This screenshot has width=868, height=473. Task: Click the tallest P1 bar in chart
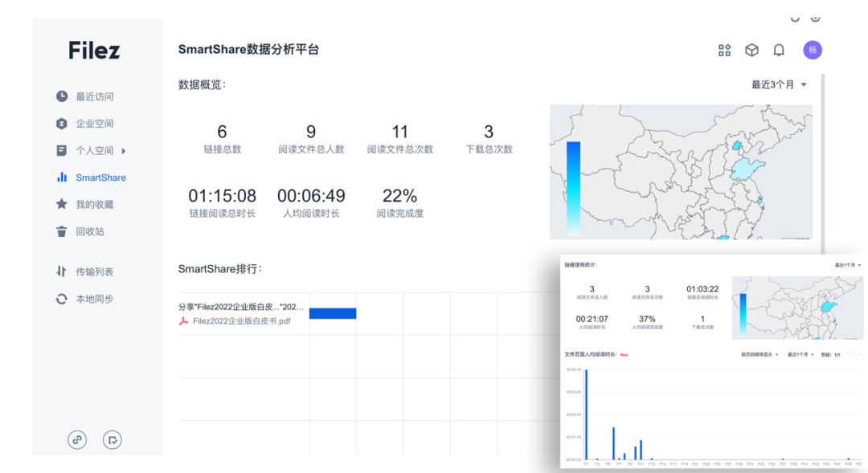586,414
